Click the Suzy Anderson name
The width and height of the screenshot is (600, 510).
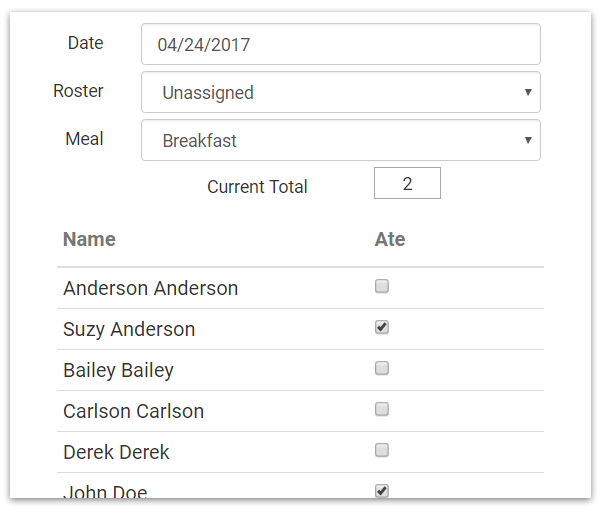tap(129, 330)
